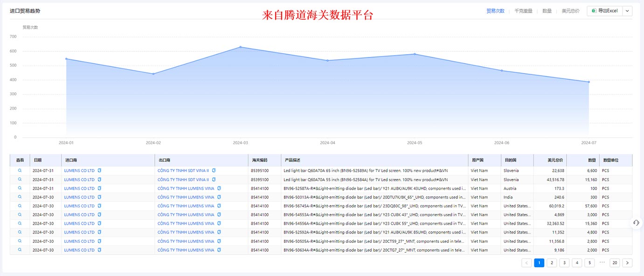Switch the chart to 贸易次数

coord(495,11)
